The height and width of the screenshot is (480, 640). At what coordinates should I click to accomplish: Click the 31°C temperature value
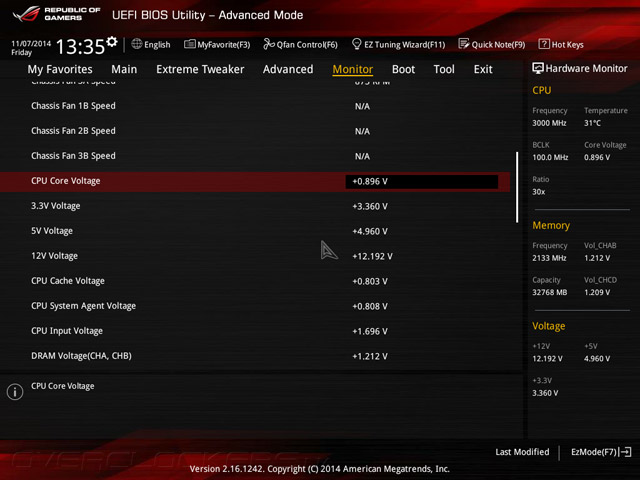(592, 123)
